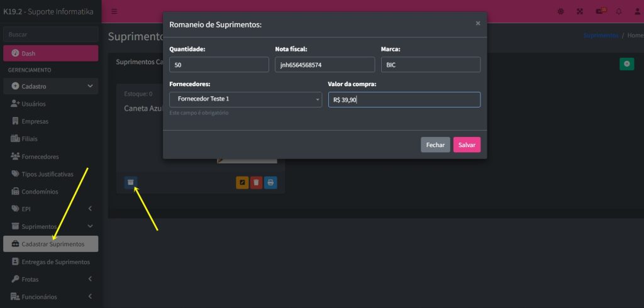The width and height of the screenshot is (644, 308).
Task: Expand the Frotas sidebar menu
Action: click(50, 279)
